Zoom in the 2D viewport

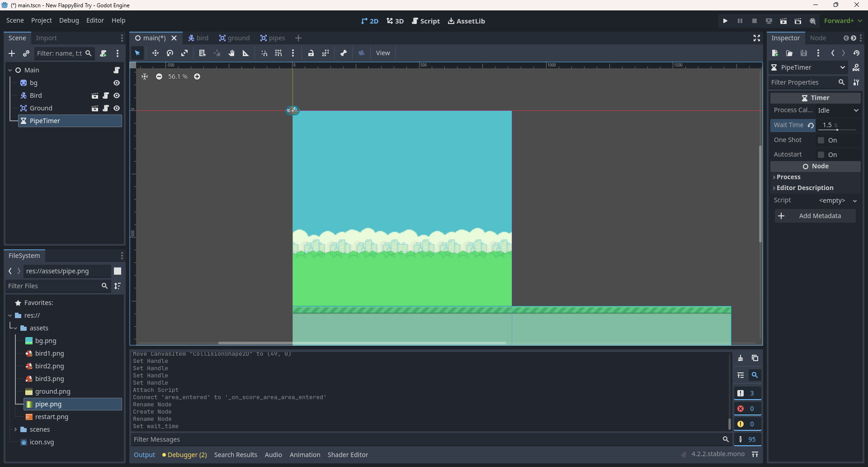point(197,76)
